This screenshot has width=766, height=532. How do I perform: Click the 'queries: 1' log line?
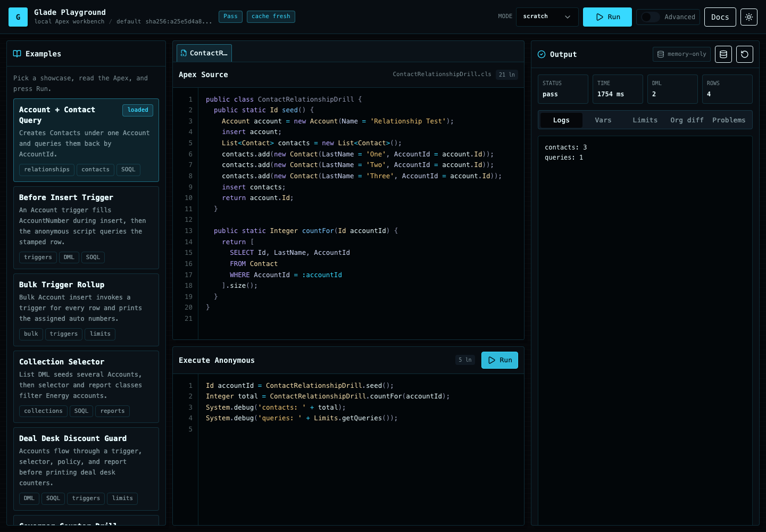coord(564,157)
